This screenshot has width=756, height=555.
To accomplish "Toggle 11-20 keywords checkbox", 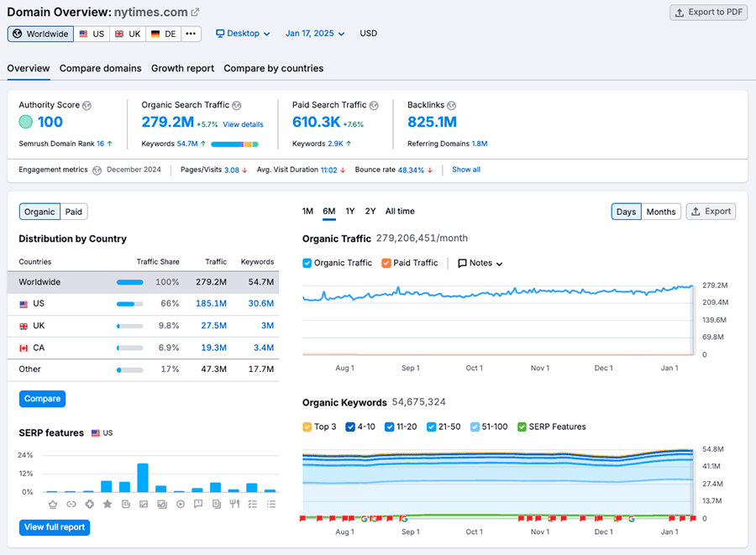I will 390,427.
